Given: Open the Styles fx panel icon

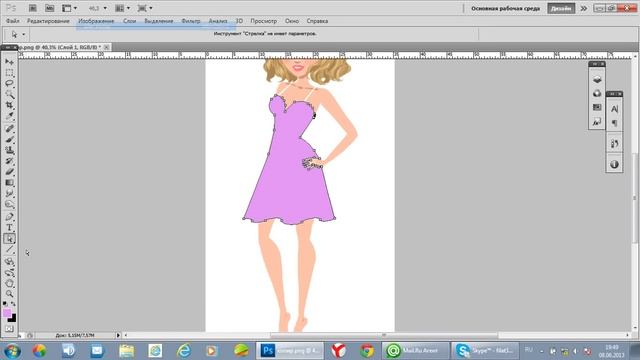Looking at the screenshot, I should coord(597,122).
